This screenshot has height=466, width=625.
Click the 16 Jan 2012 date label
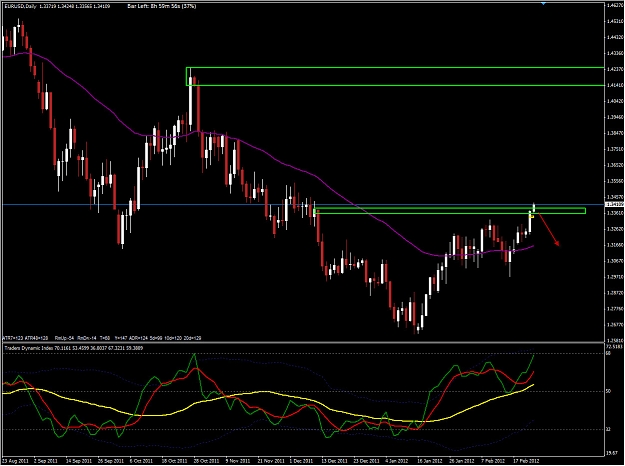coord(430,461)
